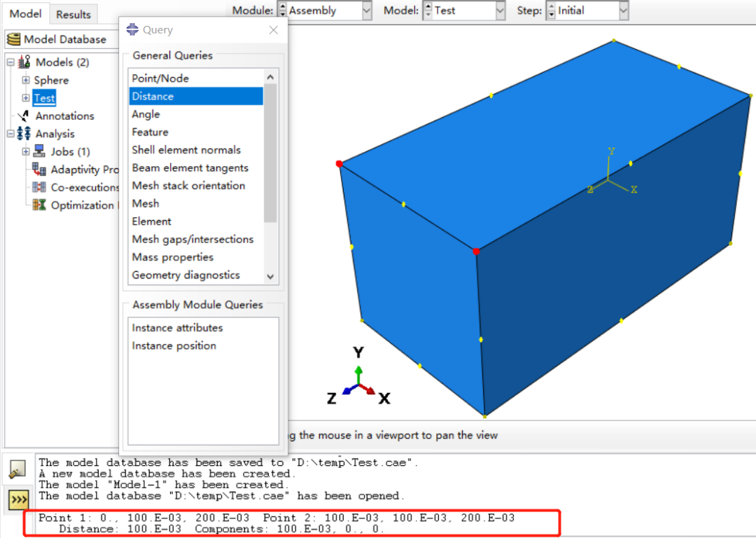The height and width of the screenshot is (538, 756).
Task: Switch to the Results tab
Action: pos(73,13)
